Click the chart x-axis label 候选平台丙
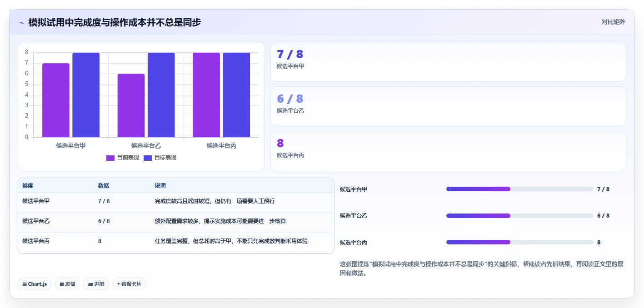 (221, 146)
